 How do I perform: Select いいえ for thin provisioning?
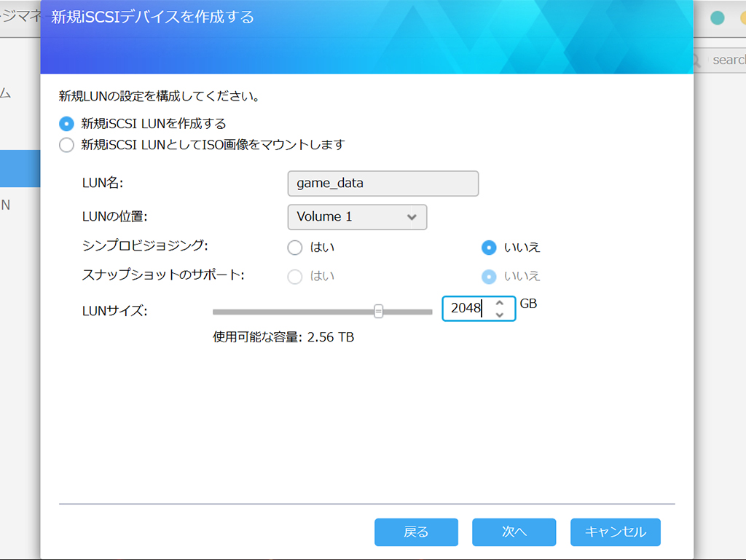(x=489, y=248)
